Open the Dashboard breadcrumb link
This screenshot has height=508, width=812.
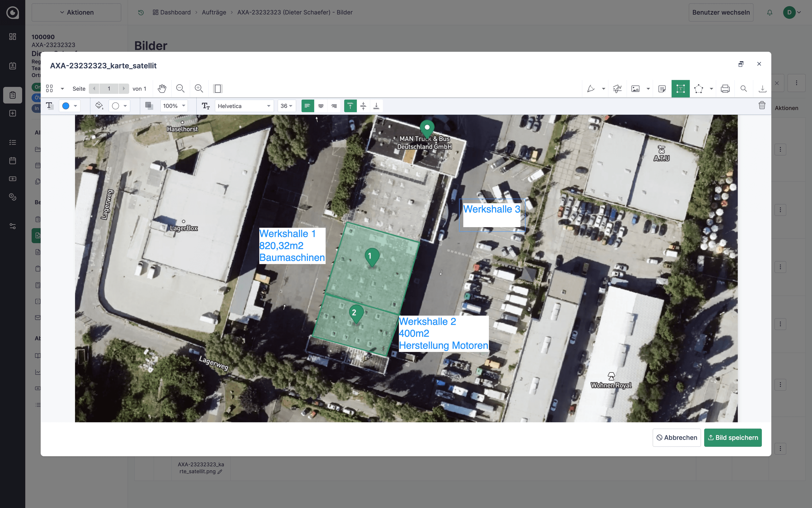click(172, 12)
